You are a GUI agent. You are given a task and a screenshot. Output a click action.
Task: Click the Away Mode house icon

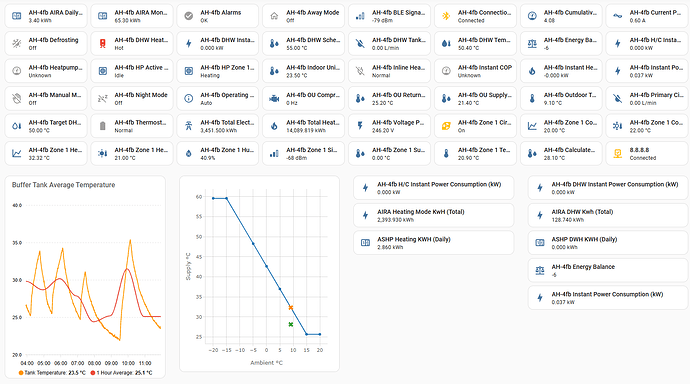pos(274,16)
